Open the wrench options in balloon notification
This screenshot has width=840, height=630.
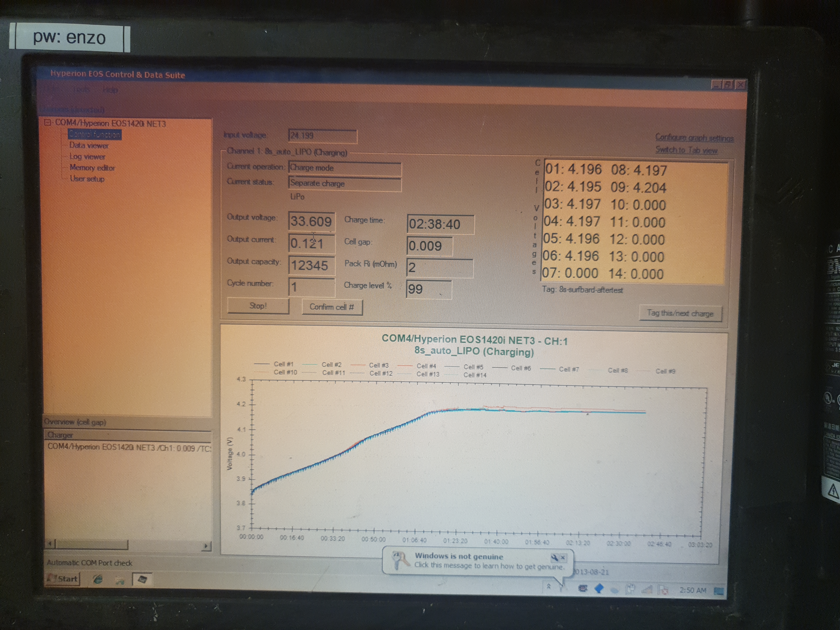point(554,557)
